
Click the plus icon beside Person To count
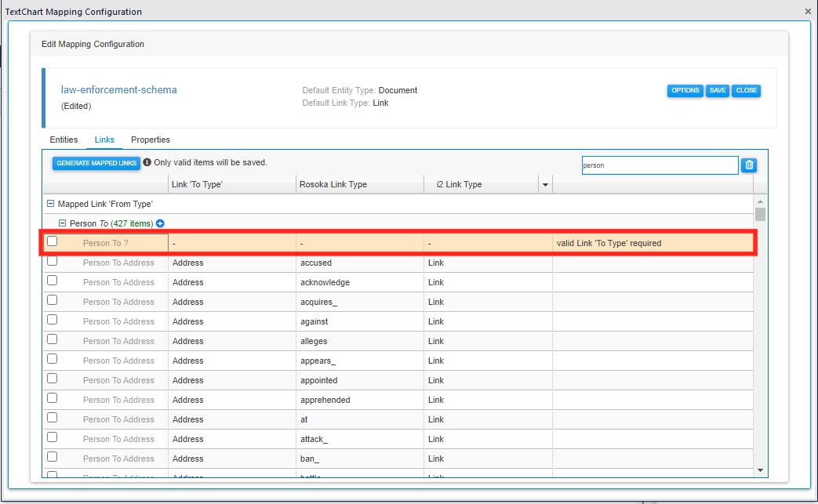(161, 223)
